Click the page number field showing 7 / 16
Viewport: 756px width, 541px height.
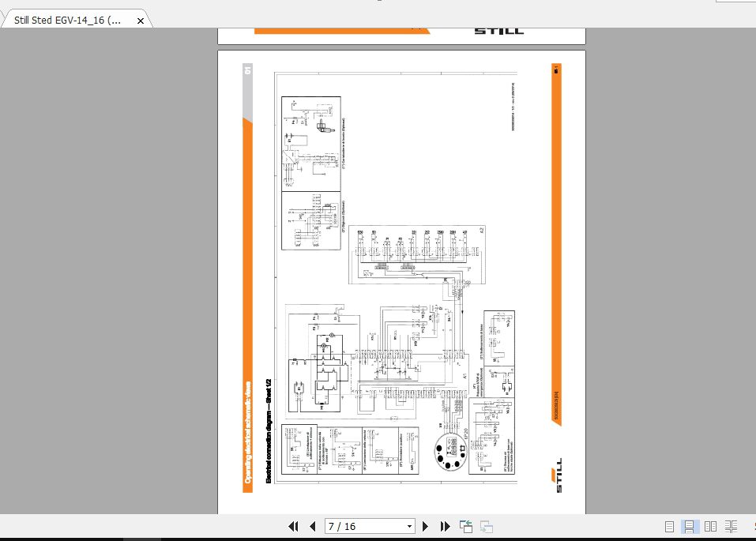(x=365, y=527)
